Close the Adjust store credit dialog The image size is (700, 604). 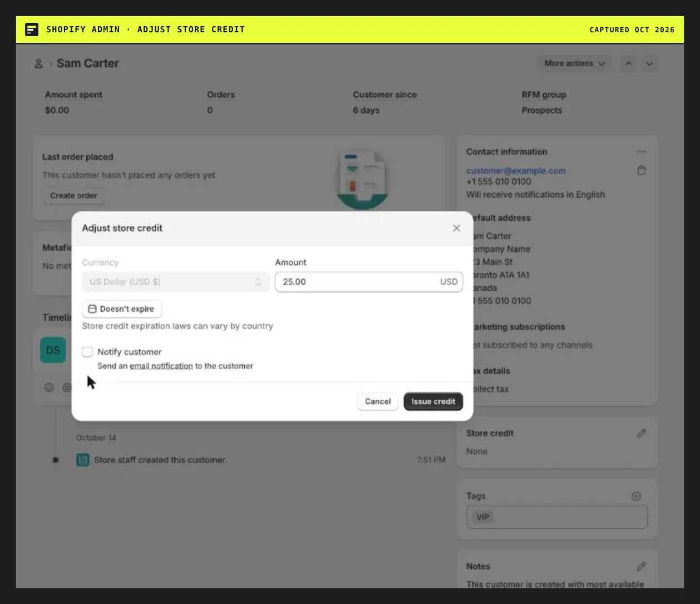point(456,228)
